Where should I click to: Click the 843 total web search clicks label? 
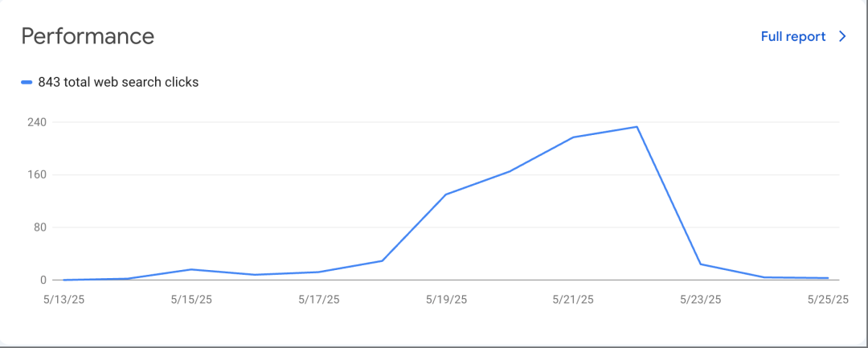[118, 82]
